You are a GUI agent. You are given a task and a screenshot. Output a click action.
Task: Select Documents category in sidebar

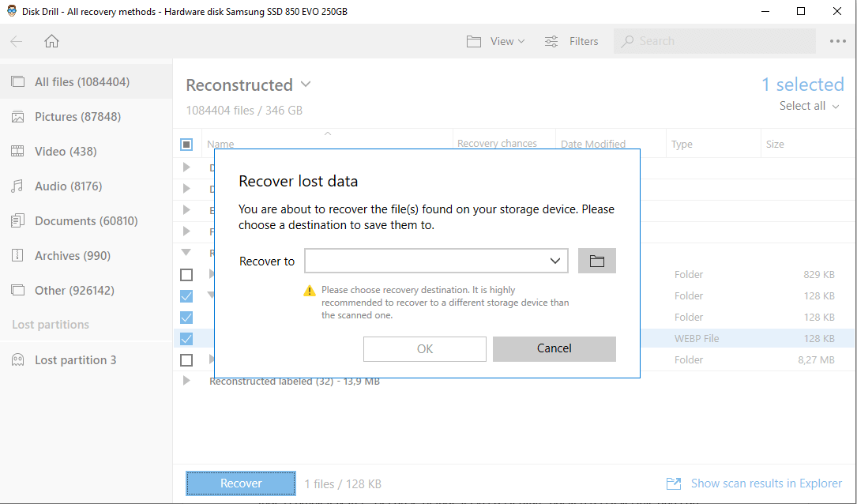(x=85, y=221)
